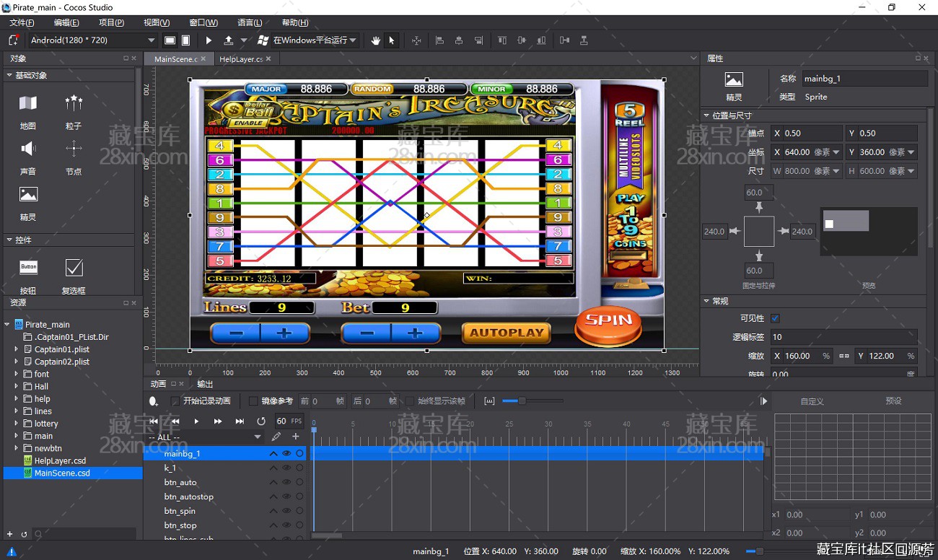
Task: Open the -- ALL -- animation dropdown
Action: click(x=205, y=437)
